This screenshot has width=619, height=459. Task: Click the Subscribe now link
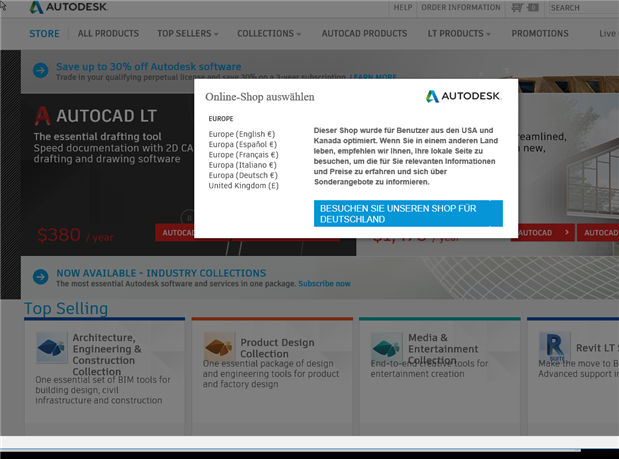[324, 284]
